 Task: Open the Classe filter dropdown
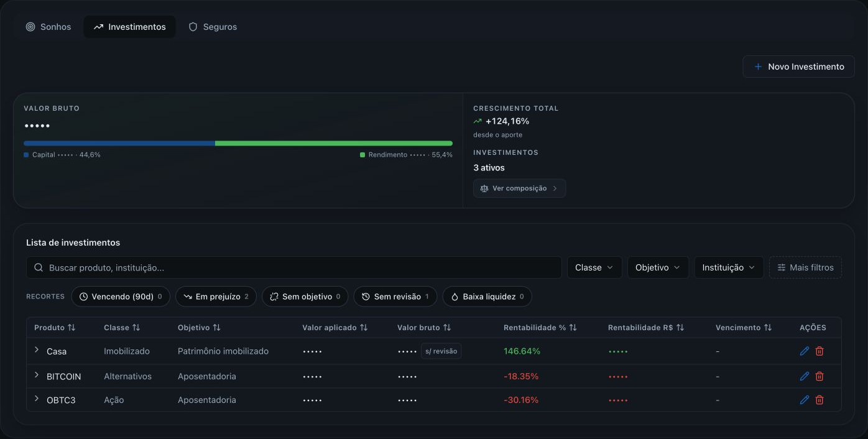[594, 267]
